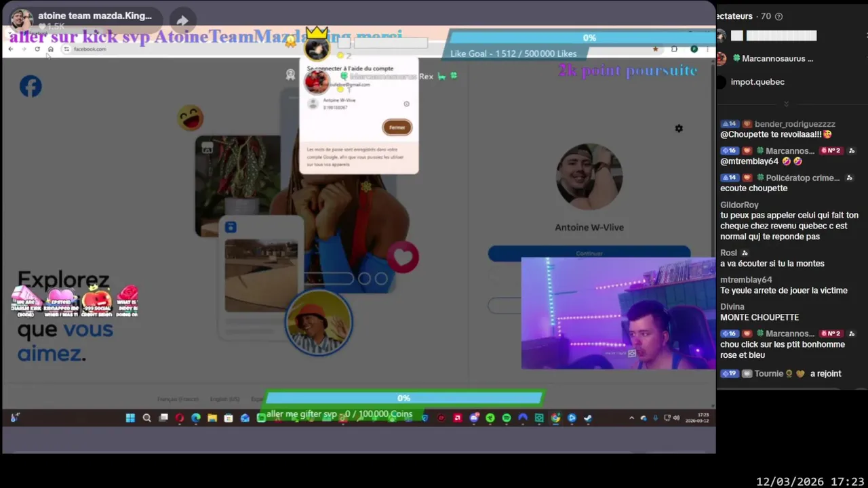Open the spectateurs info question icon
868x488 pixels.
tap(778, 16)
